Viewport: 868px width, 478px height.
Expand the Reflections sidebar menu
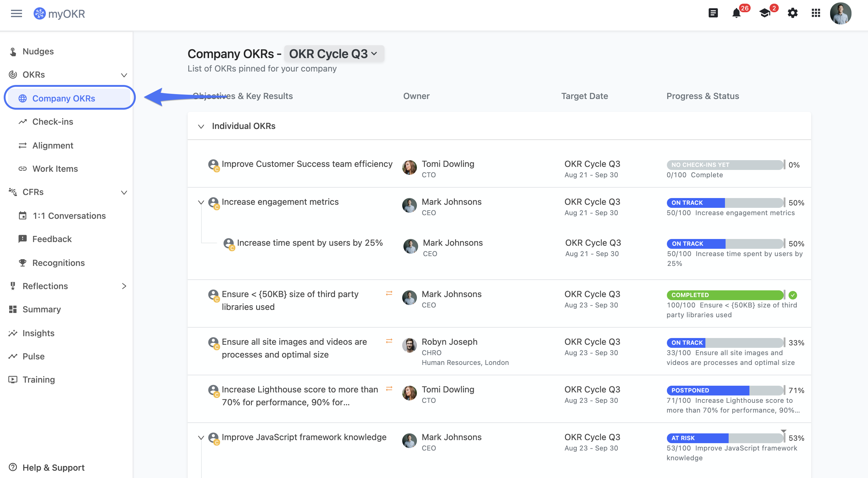point(124,286)
